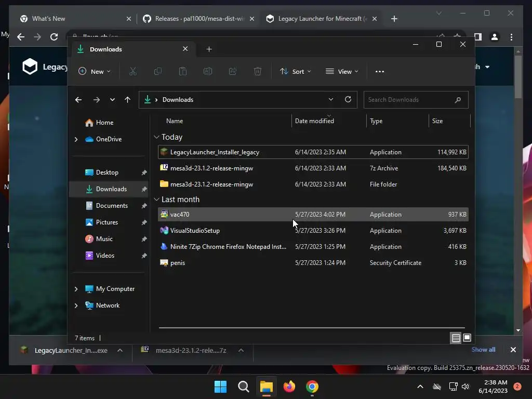The height and width of the screenshot is (399, 532).
Task: Open a new Chrome tab
Action: [394, 19]
